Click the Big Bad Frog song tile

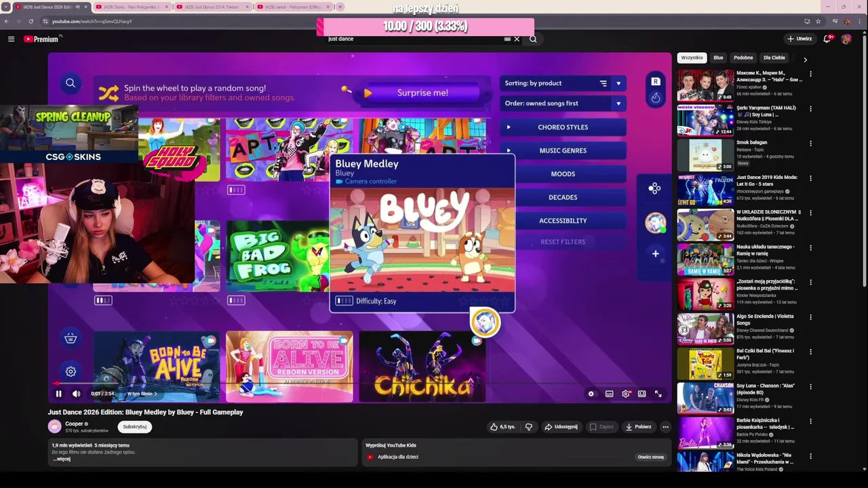[x=277, y=256]
